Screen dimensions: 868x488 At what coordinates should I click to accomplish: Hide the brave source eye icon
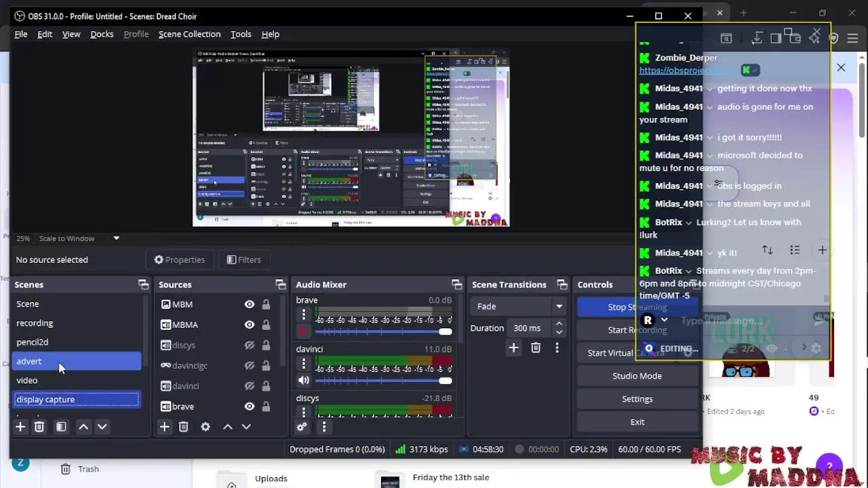(250, 406)
